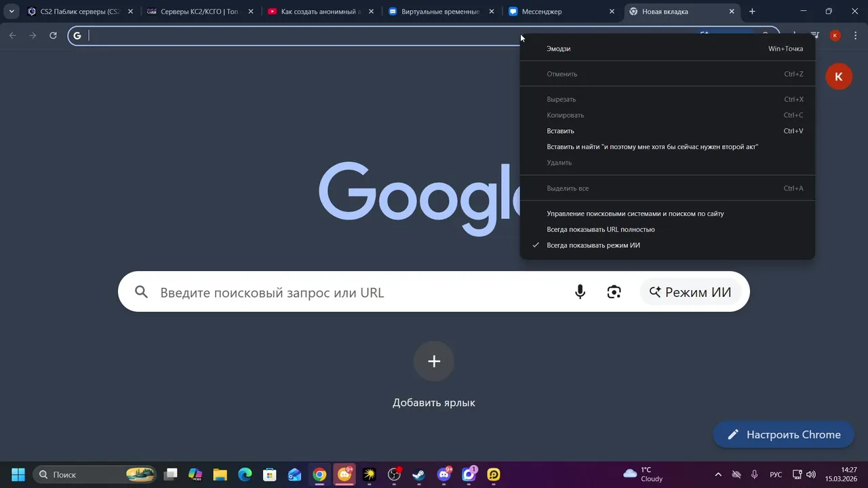868x488 pixels.
Task: Click the Google icon in address bar
Action: [x=77, y=36]
